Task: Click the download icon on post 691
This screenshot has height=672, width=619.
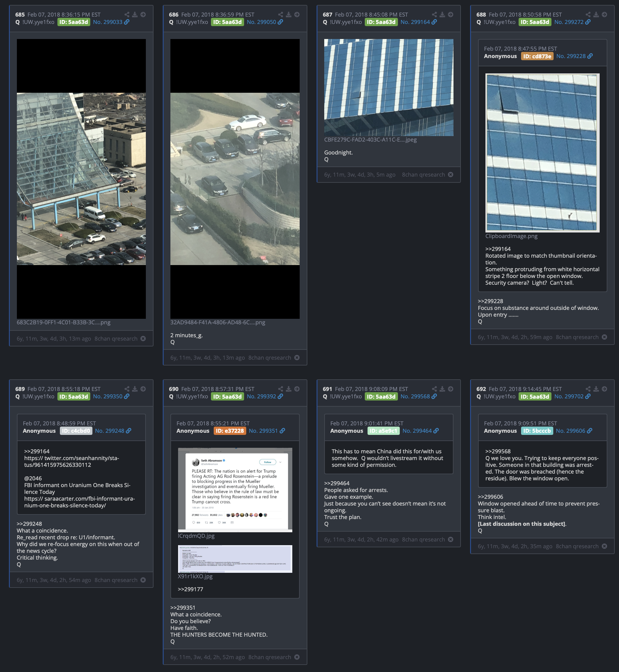Action: tap(442, 389)
